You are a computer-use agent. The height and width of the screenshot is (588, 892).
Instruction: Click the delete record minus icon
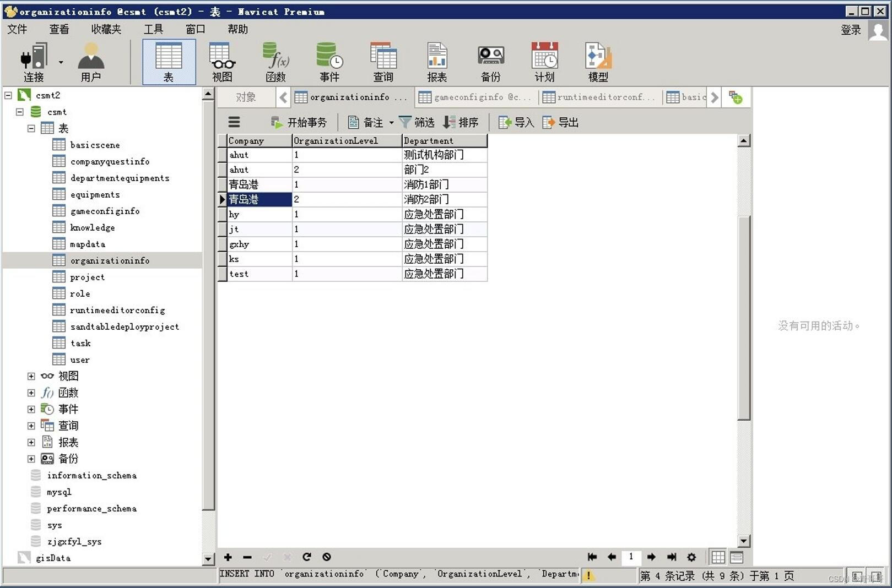[x=247, y=557]
